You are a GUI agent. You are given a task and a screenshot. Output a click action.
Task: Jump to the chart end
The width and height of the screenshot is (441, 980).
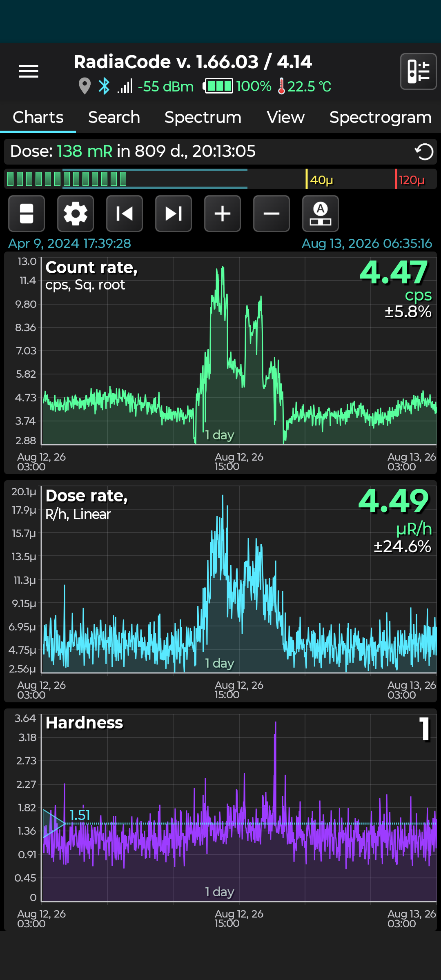174,214
